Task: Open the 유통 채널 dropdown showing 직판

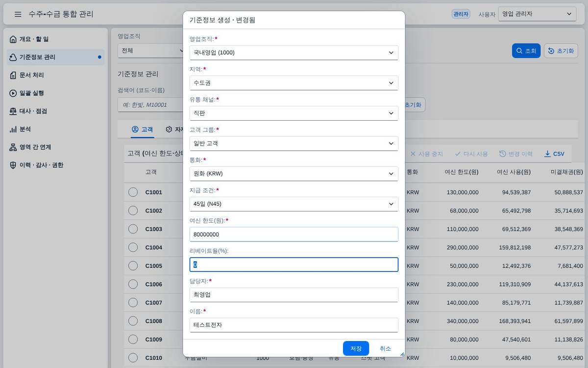Action: pyautogui.click(x=294, y=113)
